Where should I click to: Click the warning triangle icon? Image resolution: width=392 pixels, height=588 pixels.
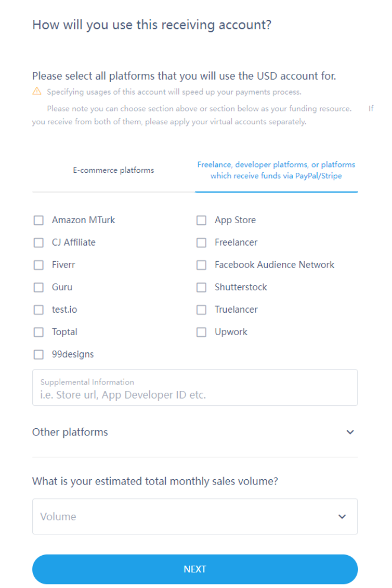point(37,92)
